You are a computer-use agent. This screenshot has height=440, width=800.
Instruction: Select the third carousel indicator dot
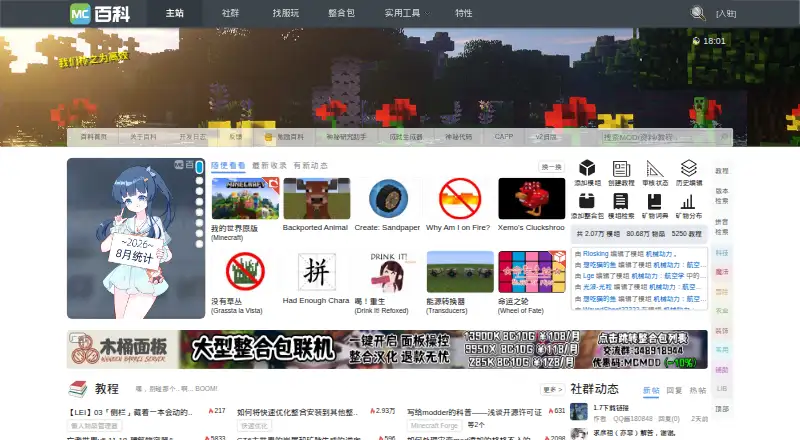pyautogui.click(x=199, y=191)
